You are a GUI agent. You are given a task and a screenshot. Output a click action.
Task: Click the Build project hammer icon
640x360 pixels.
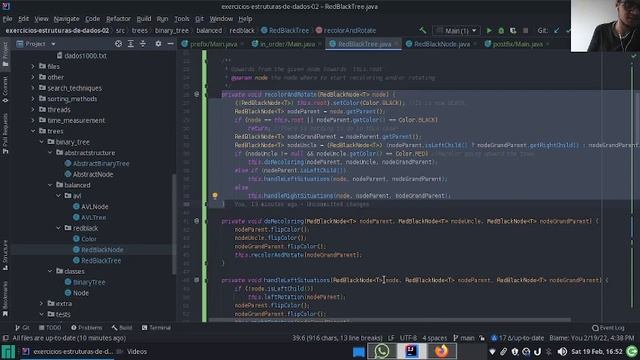pyautogui.click(x=422, y=31)
